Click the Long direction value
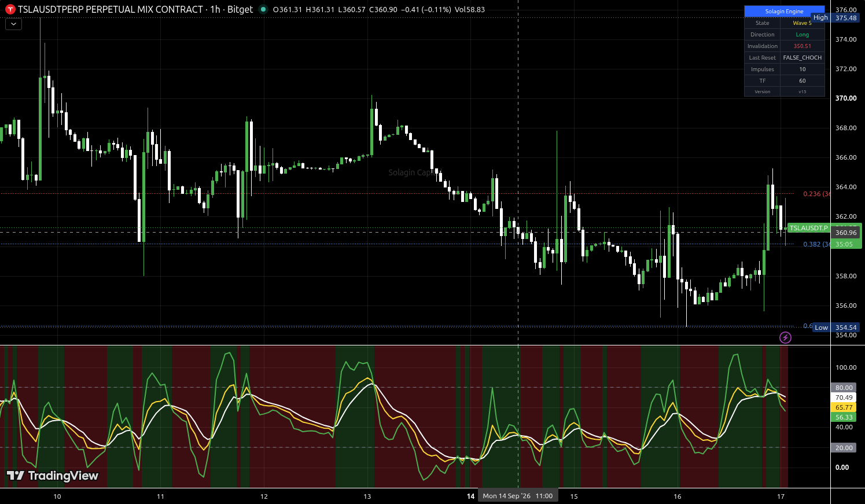Image resolution: width=865 pixels, height=504 pixels. 802,35
